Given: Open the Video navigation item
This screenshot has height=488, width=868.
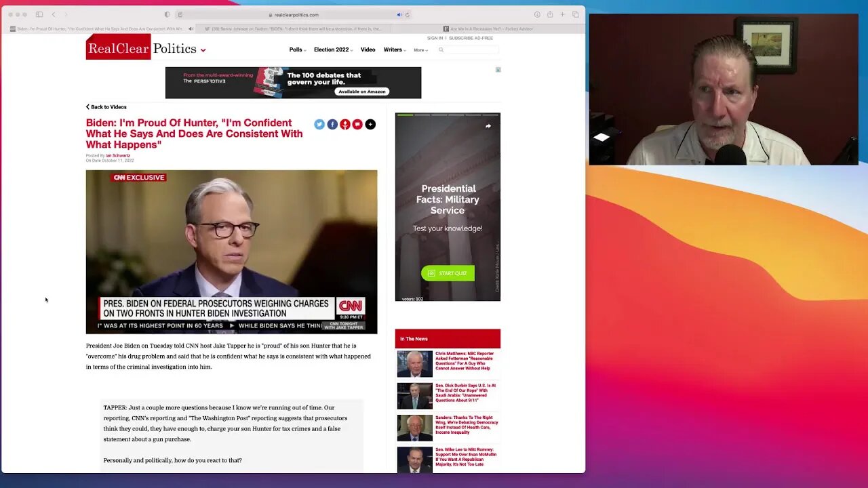Looking at the screenshot, I should [x=368, y=49].
